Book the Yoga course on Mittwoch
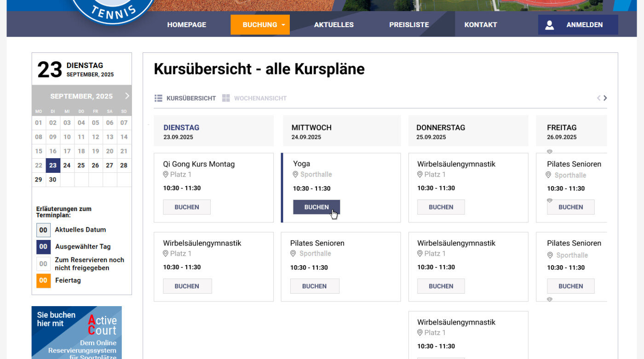This screenshot has height=359, width=644. 316,207
